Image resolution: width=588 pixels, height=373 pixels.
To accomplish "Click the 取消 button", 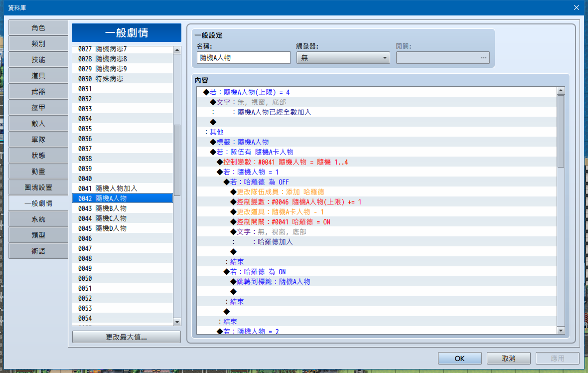I will 508,359.
